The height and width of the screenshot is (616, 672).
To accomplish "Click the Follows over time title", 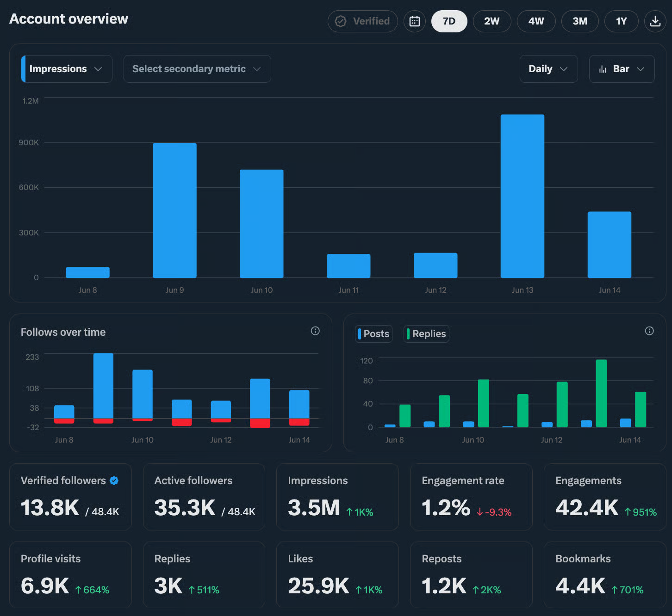I will [x=63, y=332].
